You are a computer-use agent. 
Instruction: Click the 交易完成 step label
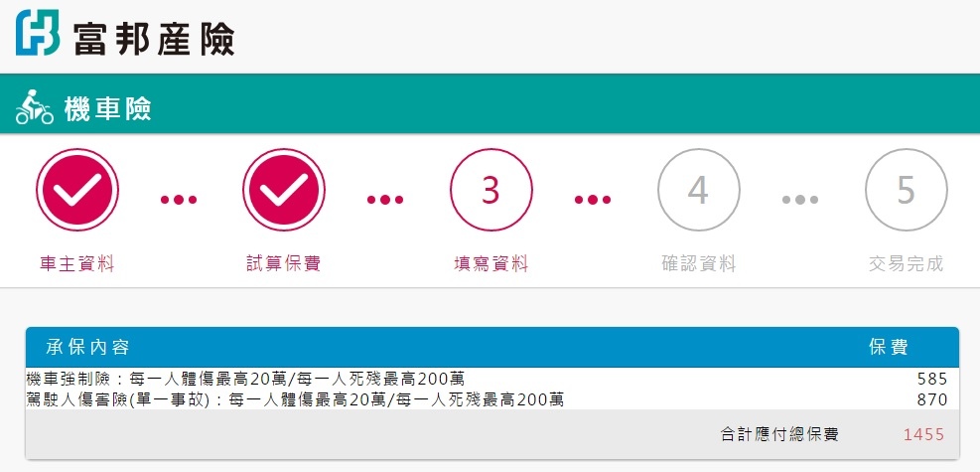(907, 263)
